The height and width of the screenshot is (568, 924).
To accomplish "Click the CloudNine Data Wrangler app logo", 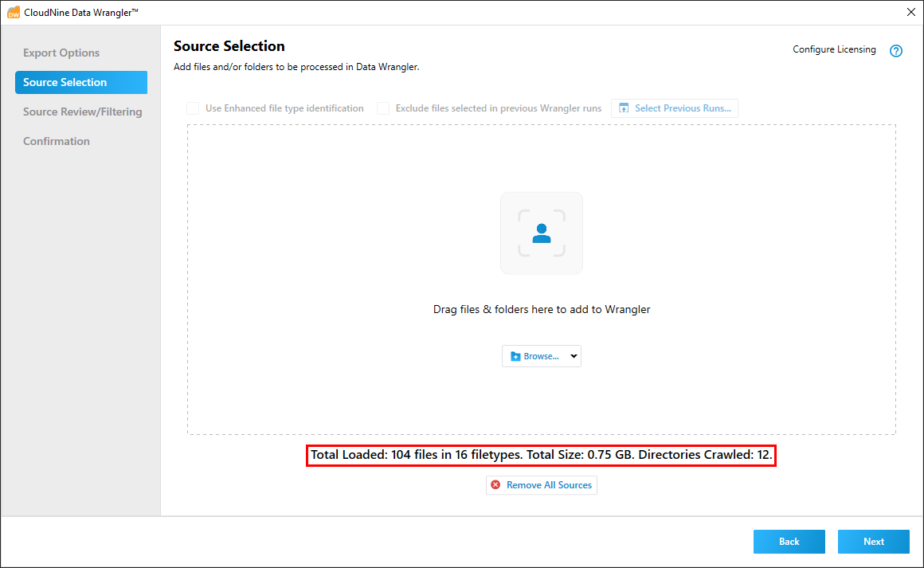I will (x=13, y=13).
